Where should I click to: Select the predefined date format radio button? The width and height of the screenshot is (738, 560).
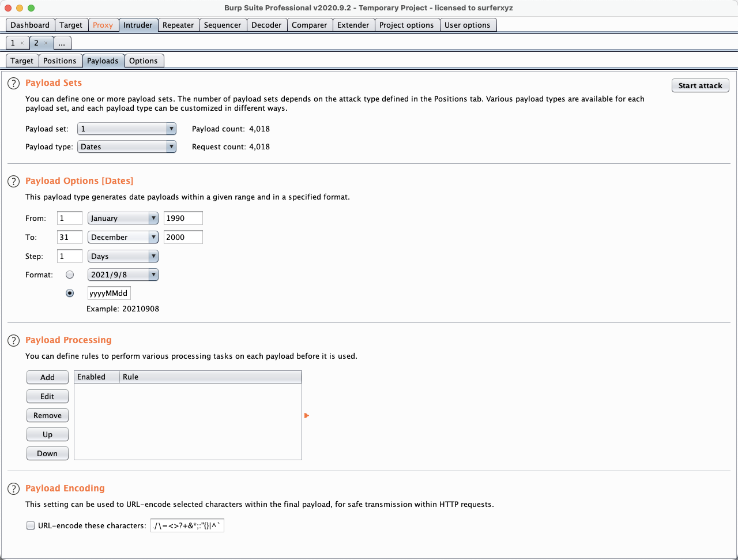coord(70,275)
